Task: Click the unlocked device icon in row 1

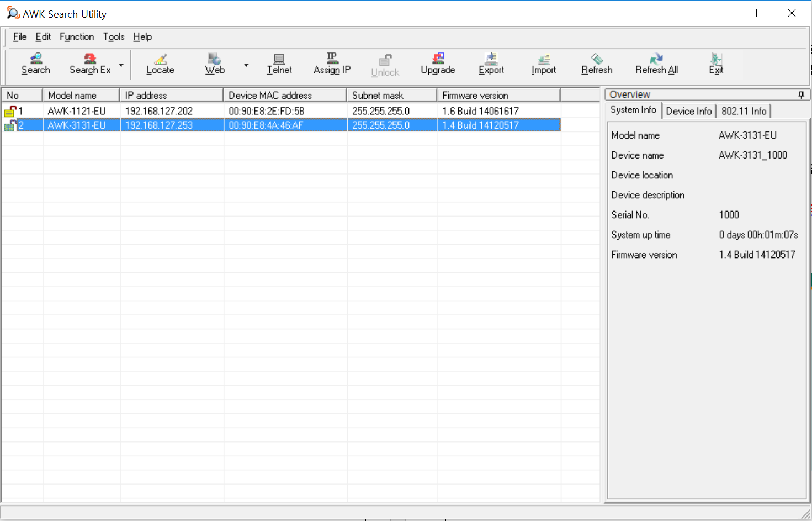Action: [x=10, y=111]
